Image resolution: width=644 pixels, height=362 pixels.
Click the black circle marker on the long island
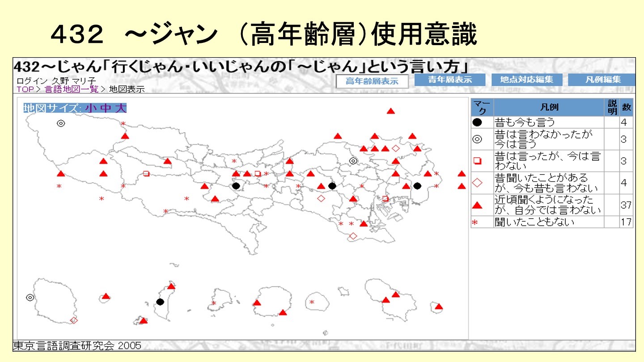[x=160, y=302]
